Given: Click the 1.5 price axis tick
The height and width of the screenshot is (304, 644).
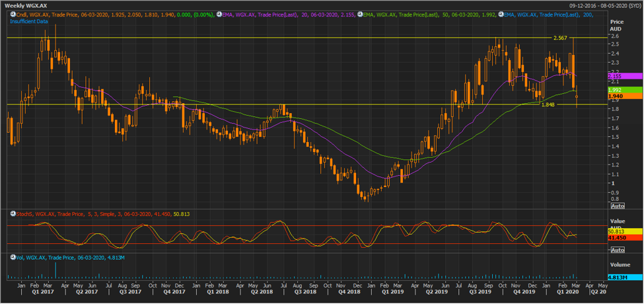Looking at the screenshot, I should click(614, 137).
